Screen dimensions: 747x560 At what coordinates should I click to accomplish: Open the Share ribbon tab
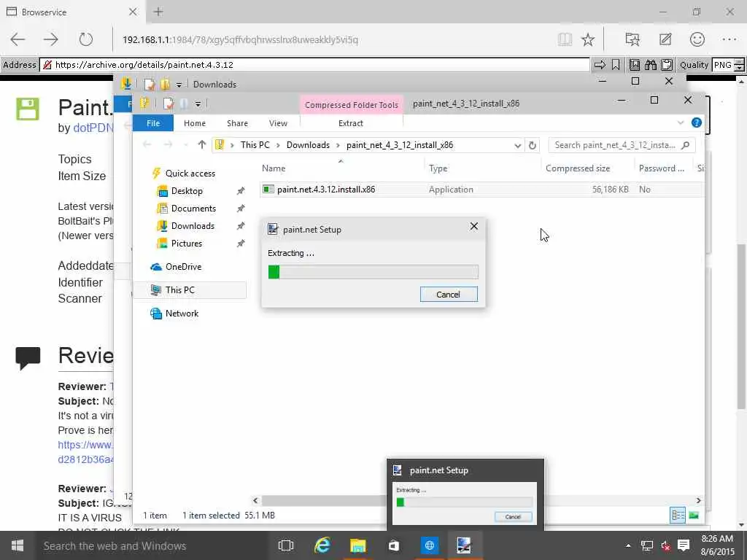coord(237,122)
